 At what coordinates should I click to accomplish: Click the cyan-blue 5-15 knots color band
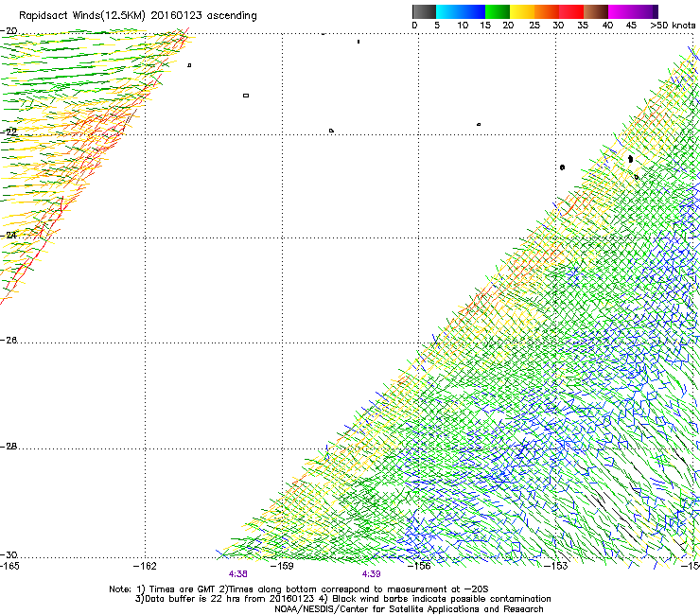(x=461, y=11)
